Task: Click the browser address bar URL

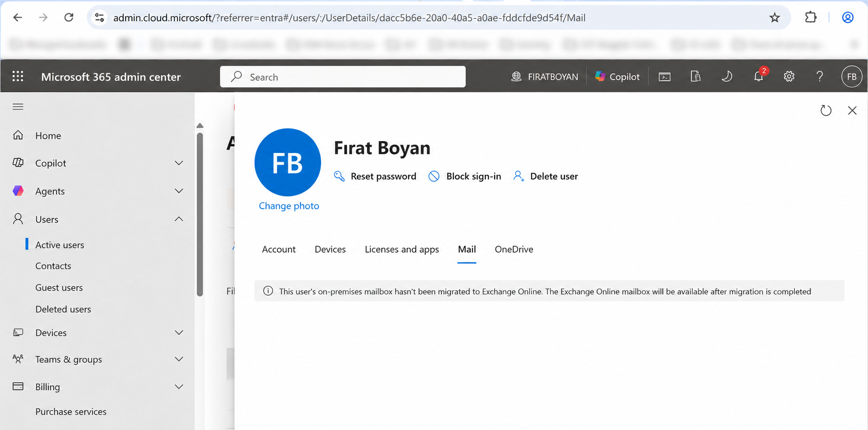Action: (349, 18)
